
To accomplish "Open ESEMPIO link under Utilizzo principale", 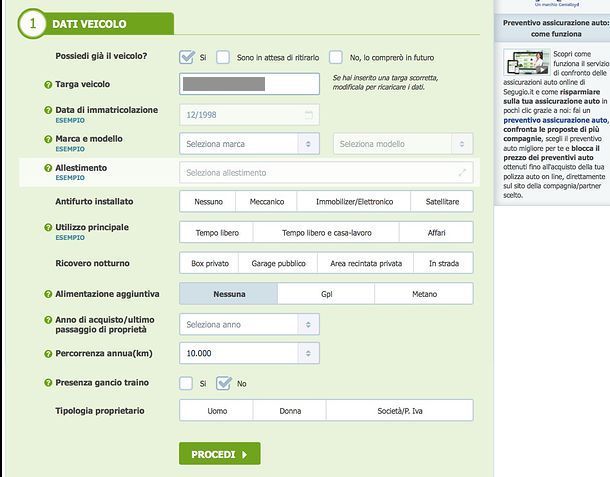I will (70, 237).
